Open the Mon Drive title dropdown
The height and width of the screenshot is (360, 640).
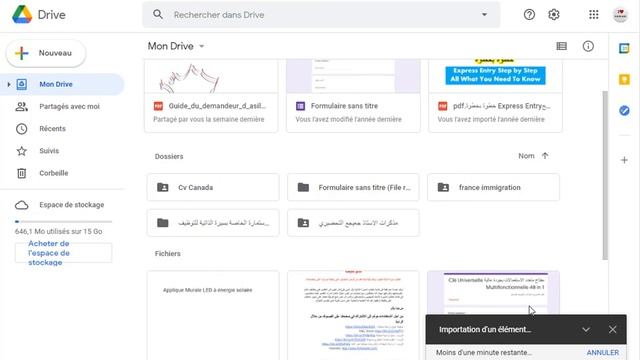(201, 46)
